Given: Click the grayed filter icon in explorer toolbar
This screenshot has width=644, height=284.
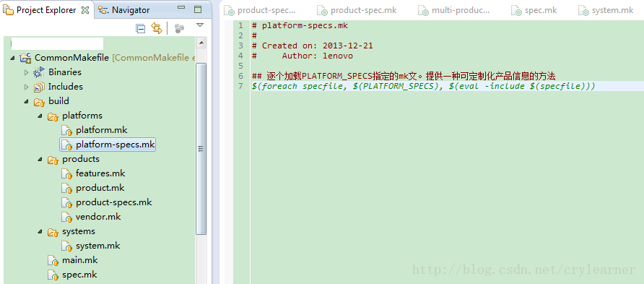Looking at the screenshot, I should click(179, 28).
